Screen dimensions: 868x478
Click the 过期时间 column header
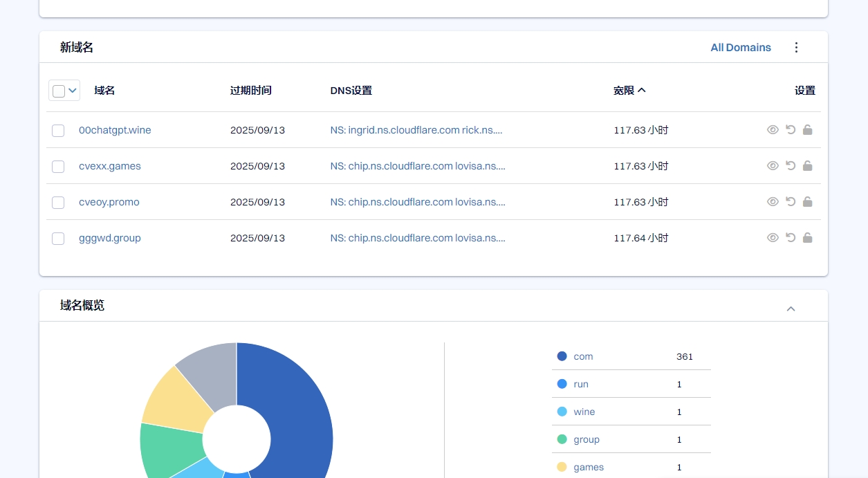pos(250,91)
